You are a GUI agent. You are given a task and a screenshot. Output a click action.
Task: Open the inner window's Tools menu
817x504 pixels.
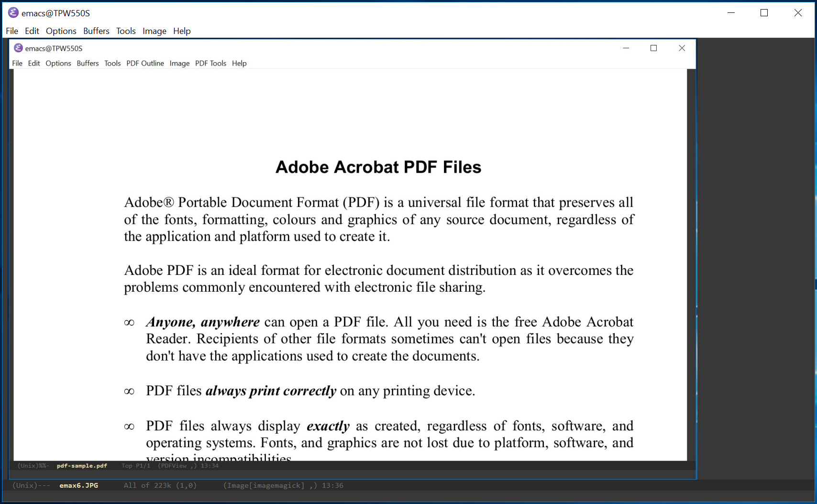tap(112, 63)
